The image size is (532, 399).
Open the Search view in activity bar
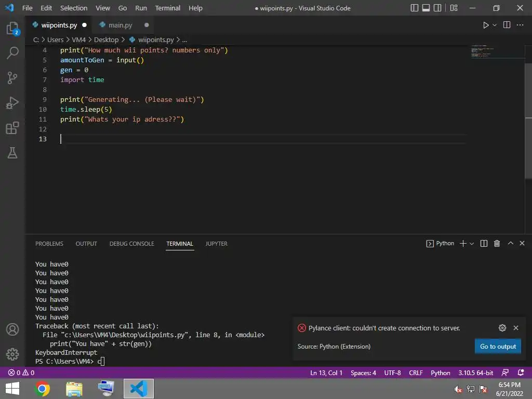(12, 53)
